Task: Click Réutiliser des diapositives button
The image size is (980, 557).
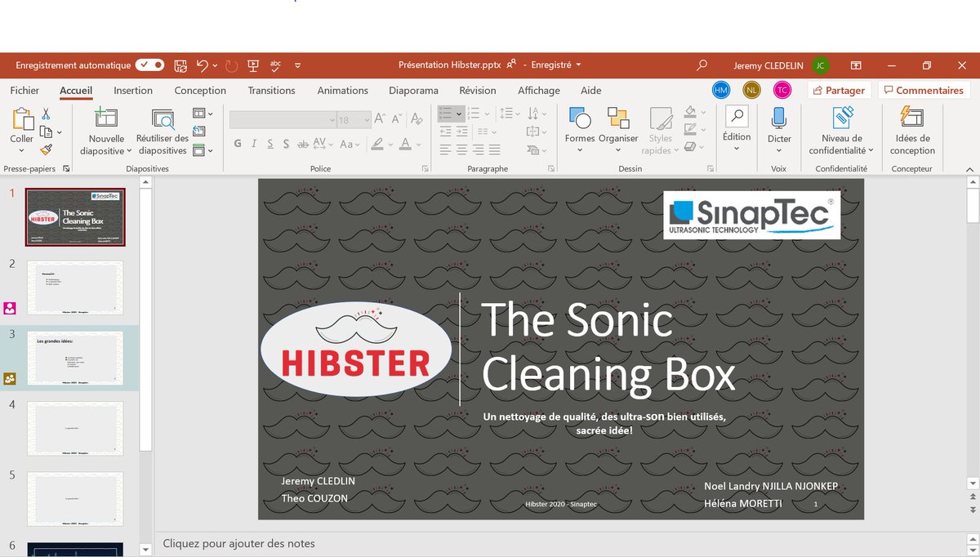Action: pyautogui.click(x=163, y=132)
